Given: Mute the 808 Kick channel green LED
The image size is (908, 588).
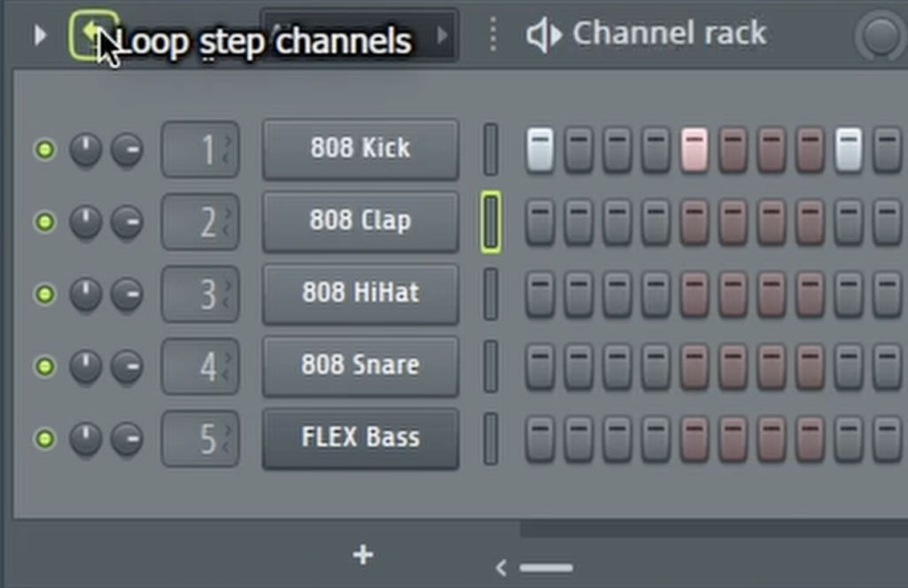Looking at the screenshot, I should click(43, 150).
